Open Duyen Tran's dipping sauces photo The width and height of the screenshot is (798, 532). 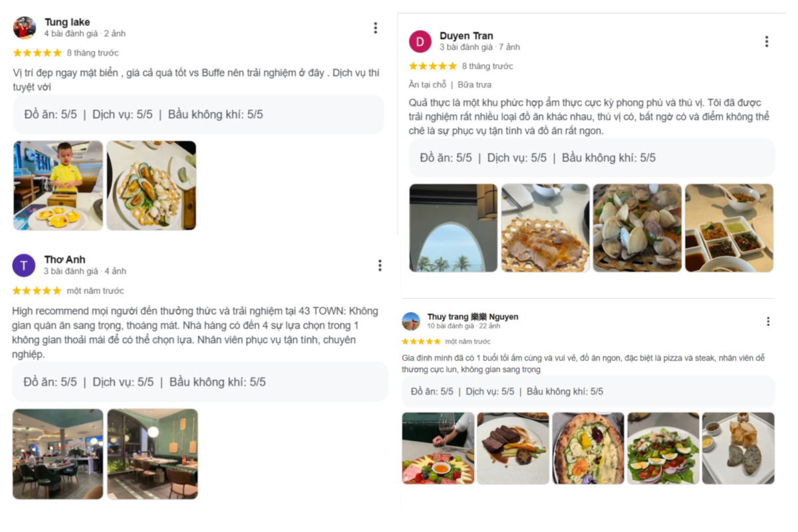(730, 228)
